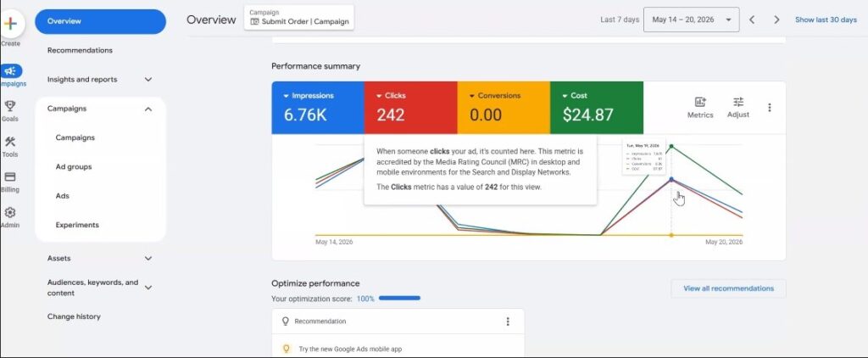Click the 100% optimization score link
Screen dimensions: 868x358
[365, 299]
